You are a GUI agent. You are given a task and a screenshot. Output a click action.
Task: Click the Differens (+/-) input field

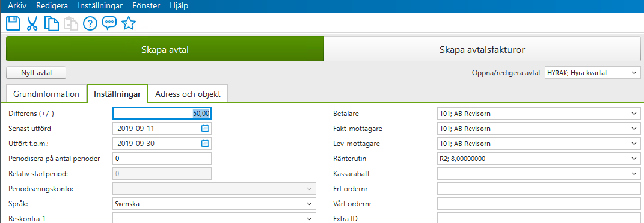[x=162, y=114]
